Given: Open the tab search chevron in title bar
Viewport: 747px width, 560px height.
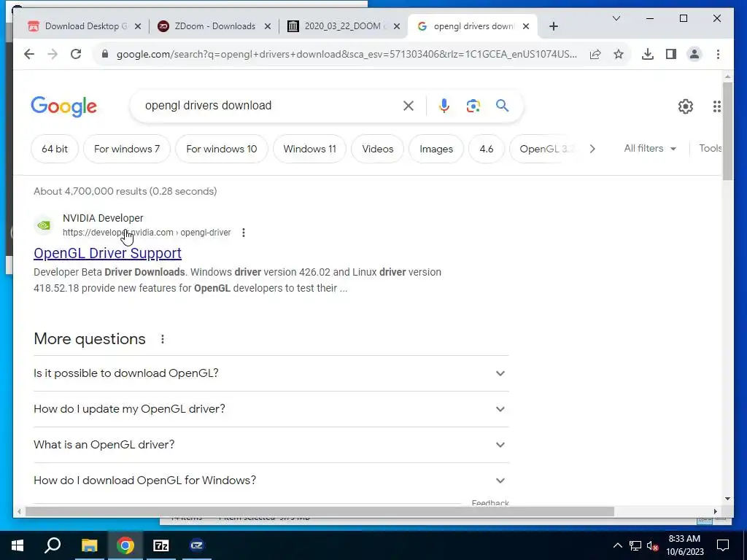Looking at the screenshot, I should [x=616, y=18].
